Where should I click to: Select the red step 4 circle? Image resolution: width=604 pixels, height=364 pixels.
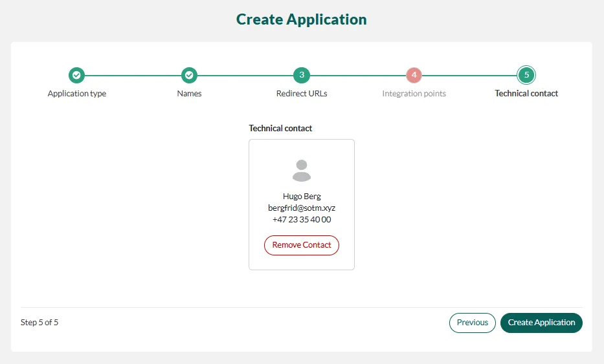coord(414,76)
